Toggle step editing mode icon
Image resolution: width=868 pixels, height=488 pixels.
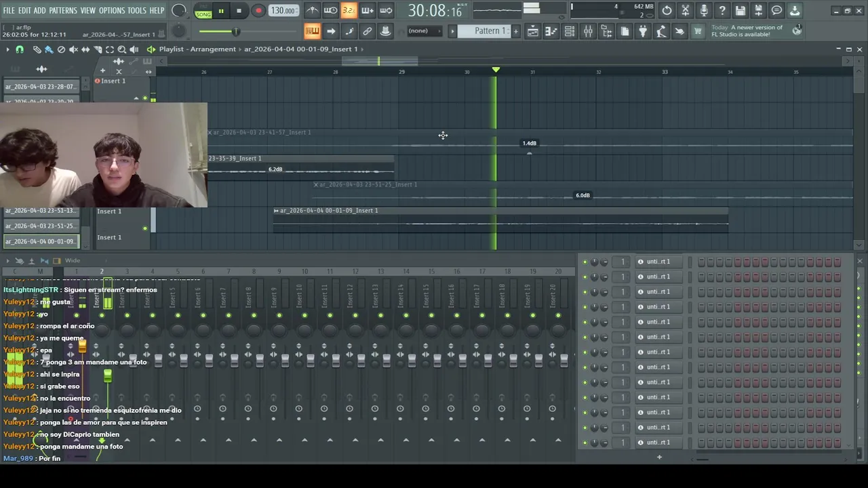pyautogui.click(x=349, y=31)
